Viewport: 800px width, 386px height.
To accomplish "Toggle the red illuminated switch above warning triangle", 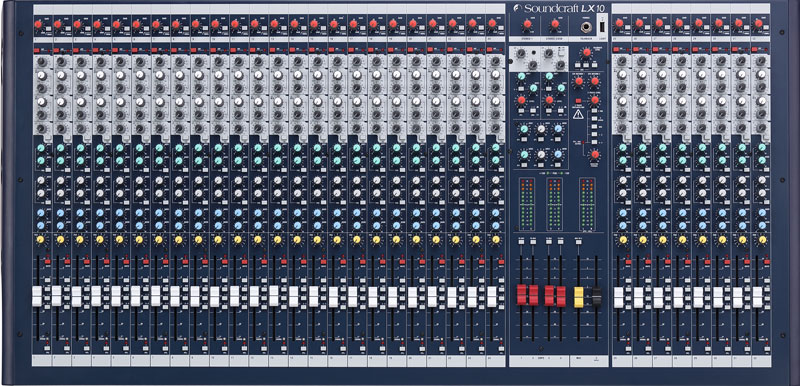I will pyautogui.click(x=579, y=101).
